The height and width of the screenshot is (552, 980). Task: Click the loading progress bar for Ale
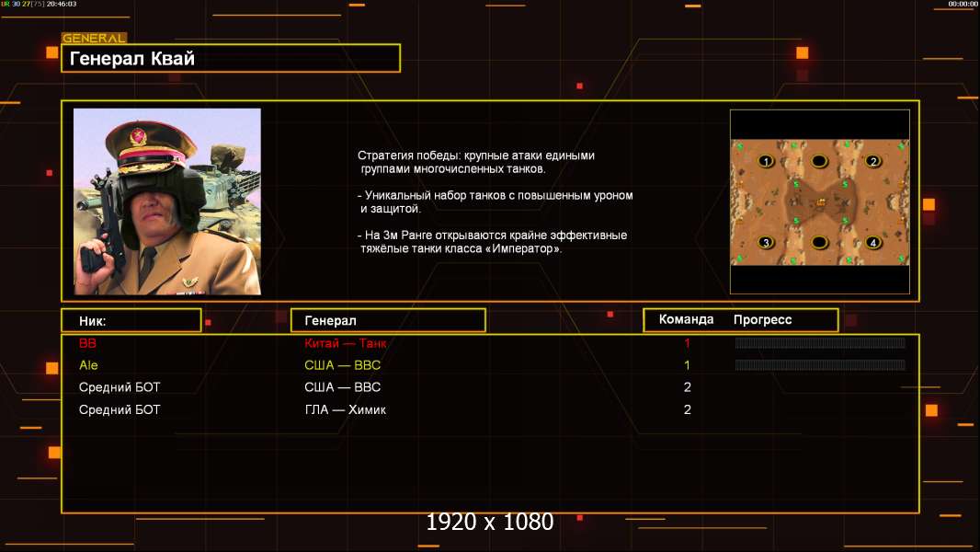(x=820, y=365)
